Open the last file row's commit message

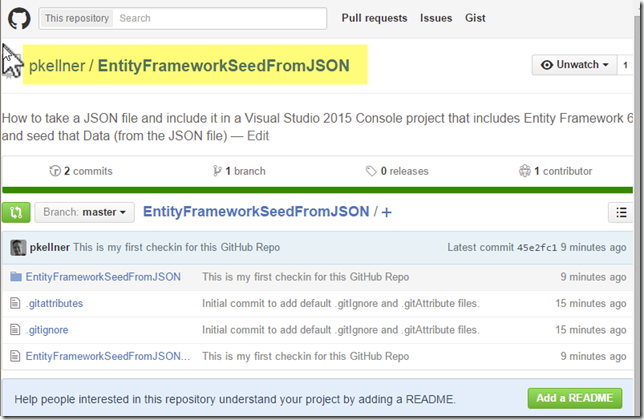tap(306, 356)
